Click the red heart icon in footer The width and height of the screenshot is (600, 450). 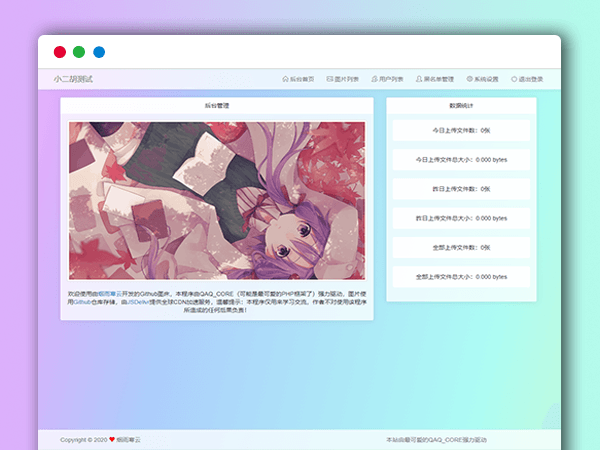click(x=112, y=439)
